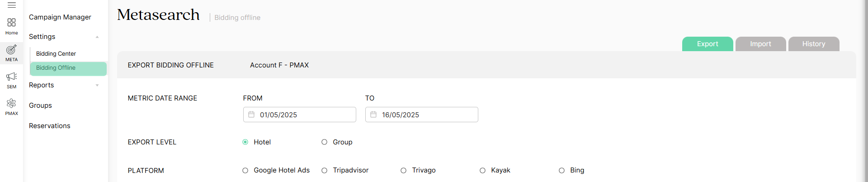Screen dimensions: 868x182
Task: Select Group export level radio button
Action: (325, 142)
